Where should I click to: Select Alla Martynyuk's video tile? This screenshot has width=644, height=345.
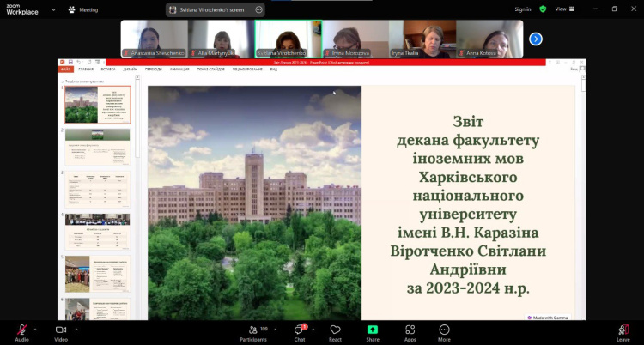(x=221, y=39)
